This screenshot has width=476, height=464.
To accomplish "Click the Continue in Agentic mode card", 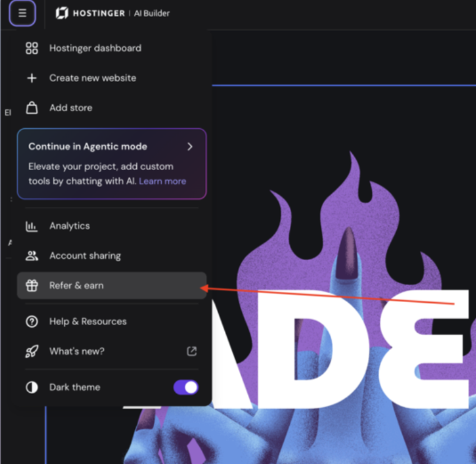I will click(x=112, y=164).
